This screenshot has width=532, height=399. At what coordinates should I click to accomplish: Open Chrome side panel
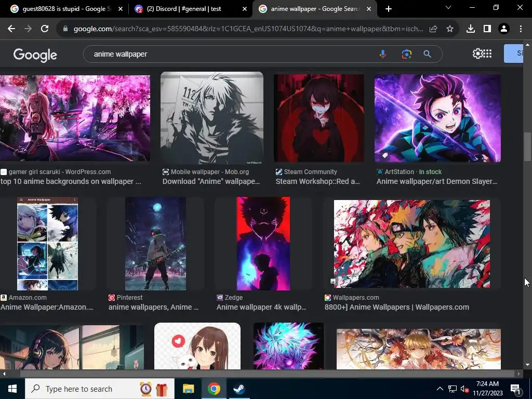pos(487,29)
